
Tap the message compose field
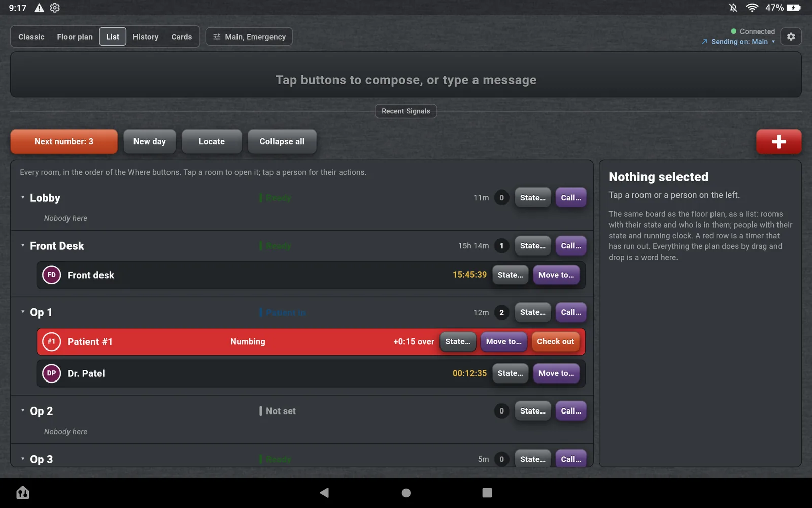(x=406, y=75)
